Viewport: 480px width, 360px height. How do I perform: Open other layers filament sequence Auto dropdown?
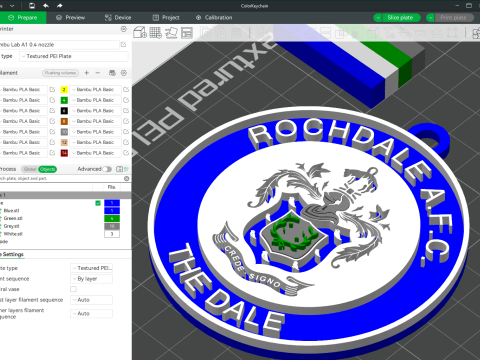(91, 314)
